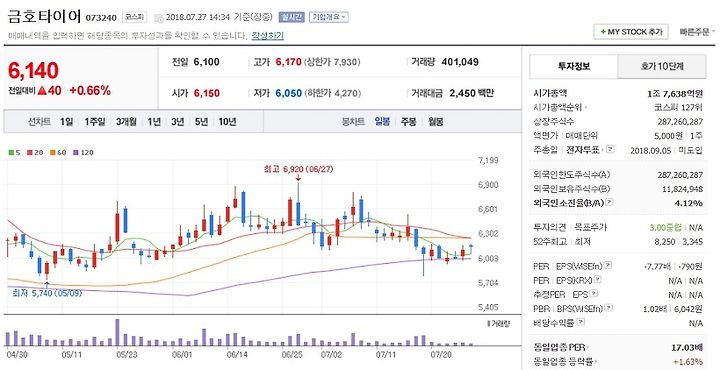Click the 배당수익률 help icon
Viewport: 720px width, 370px height.
coord(581,322)
